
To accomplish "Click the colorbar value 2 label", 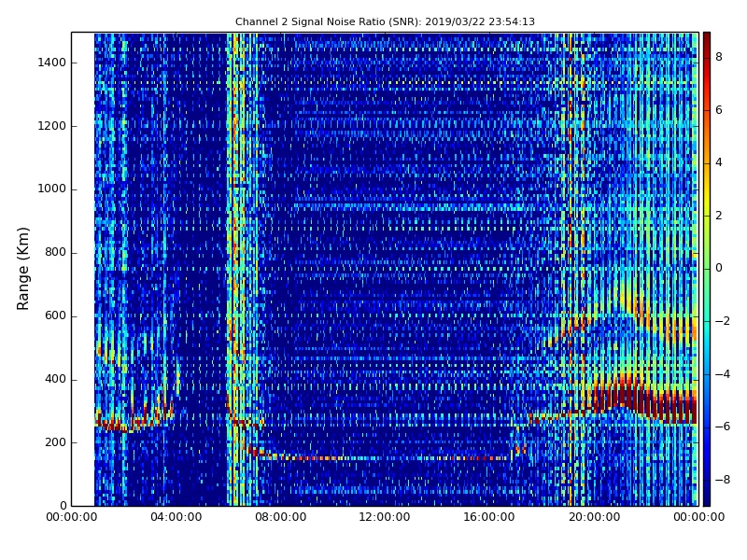I will [719, 216].
